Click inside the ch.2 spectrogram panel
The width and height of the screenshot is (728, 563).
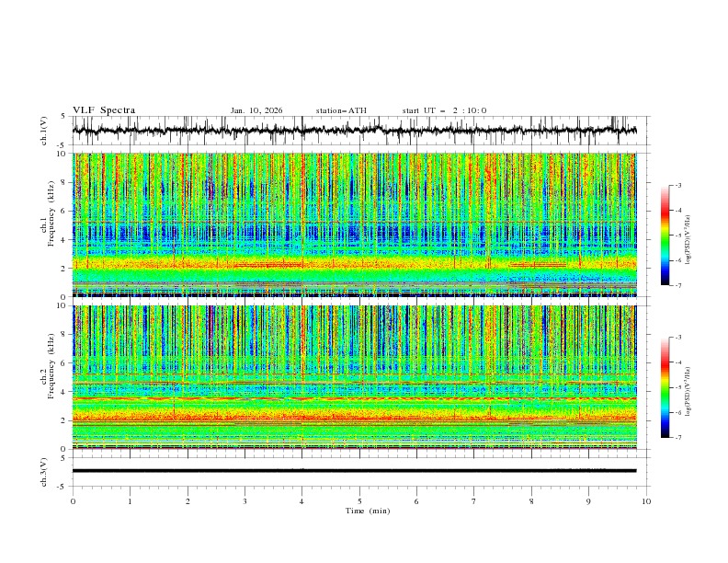354,377
